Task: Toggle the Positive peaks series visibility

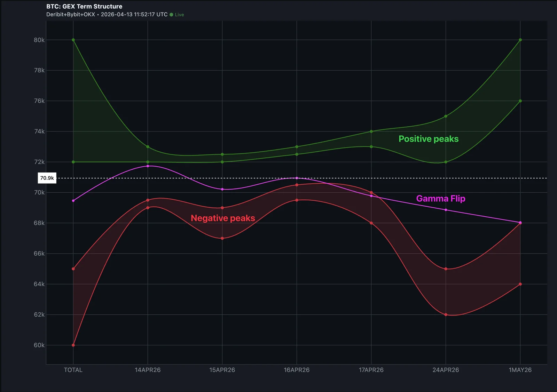Action: [x=428, y=138]
